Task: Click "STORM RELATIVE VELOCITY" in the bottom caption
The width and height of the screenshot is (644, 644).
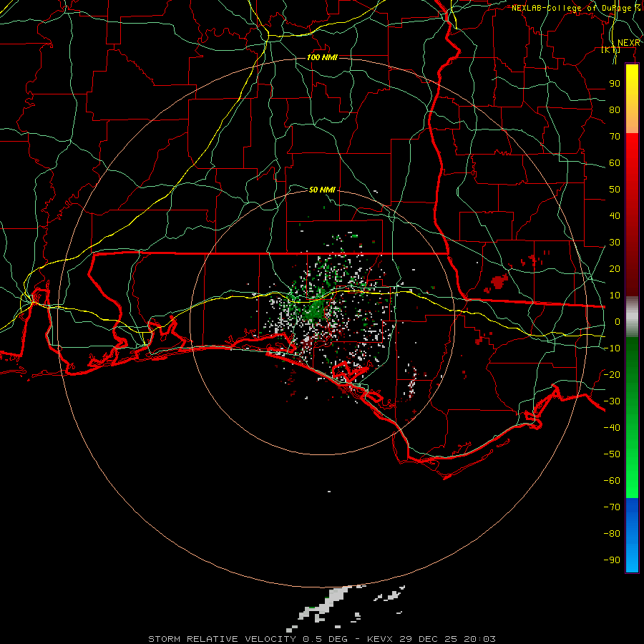Action: tap(222, 639)
